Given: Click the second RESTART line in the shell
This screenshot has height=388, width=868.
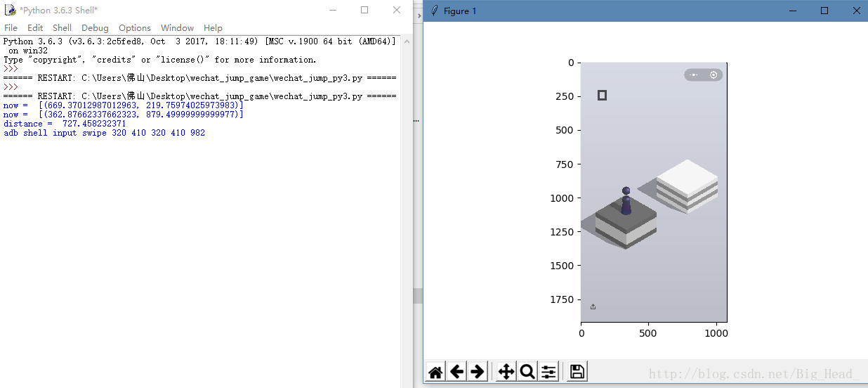Looking at the screenshot, I should tap(199, 96).
